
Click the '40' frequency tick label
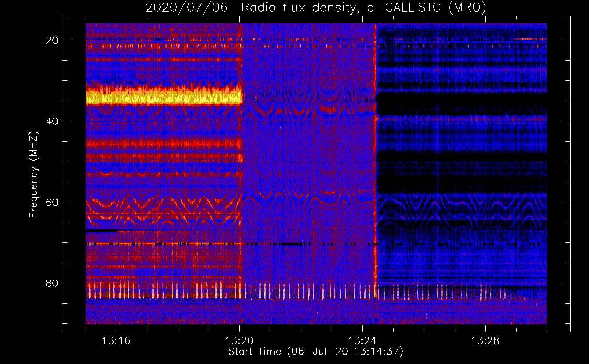tap(52, 121)
